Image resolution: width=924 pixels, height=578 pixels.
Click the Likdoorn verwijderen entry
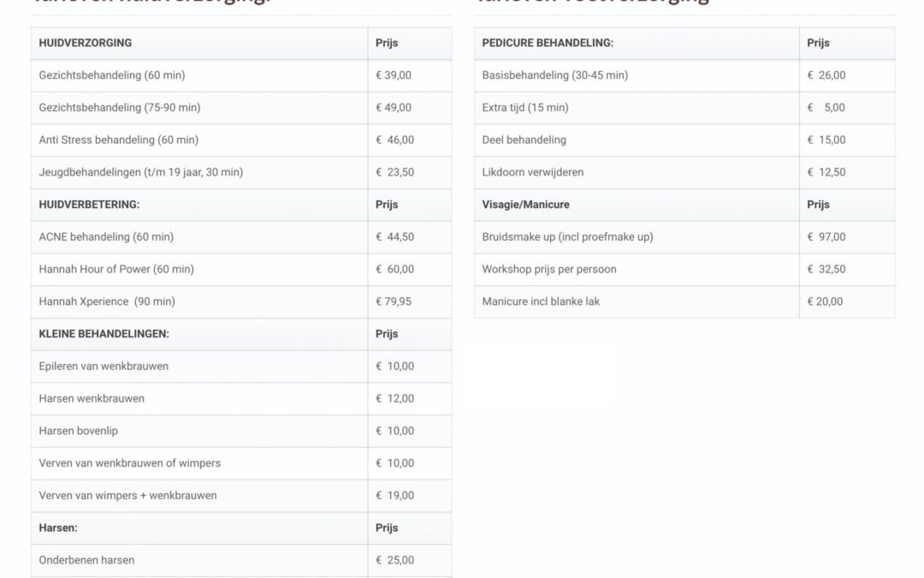coord(533,172)
